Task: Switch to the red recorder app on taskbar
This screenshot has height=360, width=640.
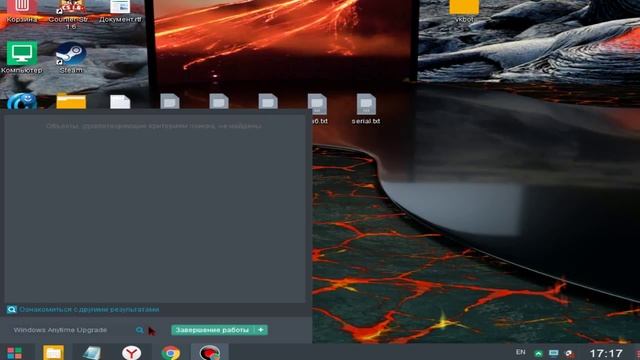Action: click(209, 353)
